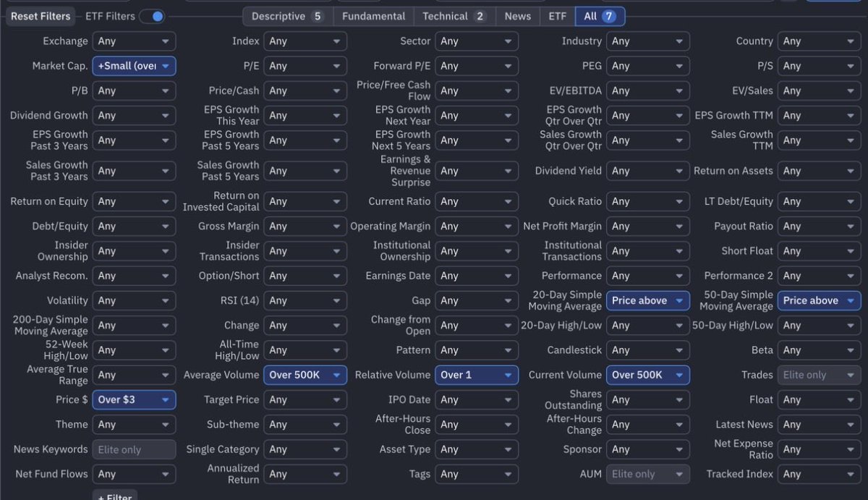Switch to the Fundamental tab

373,16
